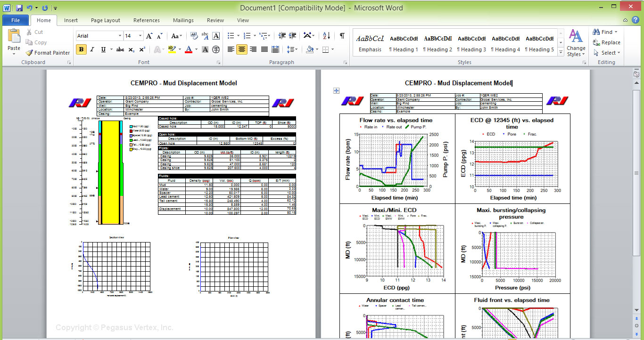
Task: Align text to the left
Action: (x=231, y=49)
